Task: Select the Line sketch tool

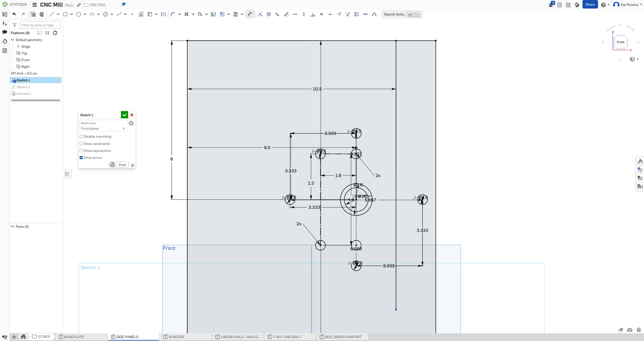Action: pyautogui.click(x=51, y=14)
